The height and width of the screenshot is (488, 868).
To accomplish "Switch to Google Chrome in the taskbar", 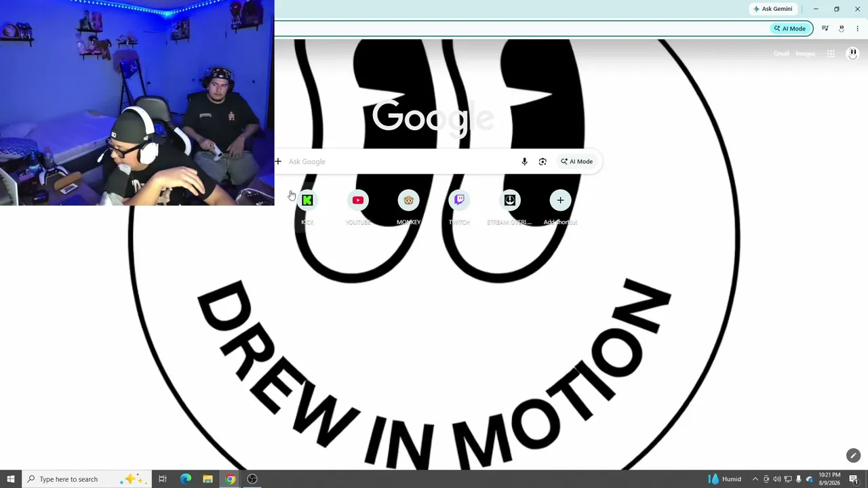I will pos(231,479).
